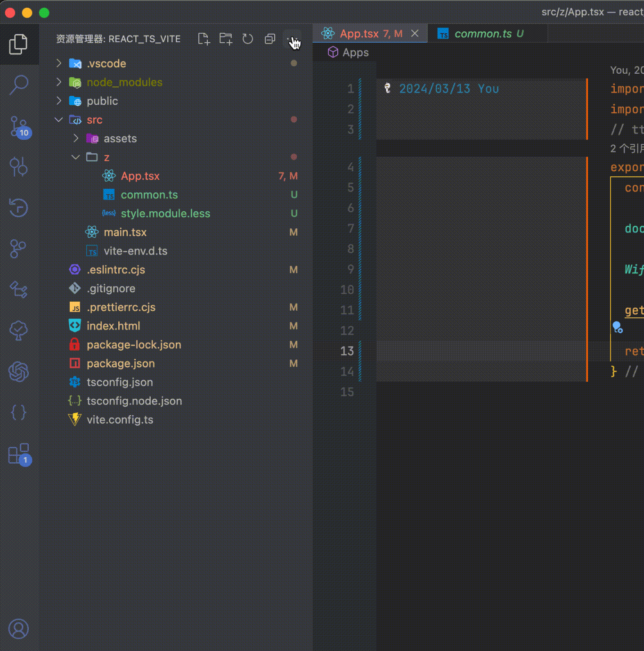The width and height of the screenshot is (644, 651).
Task: Open the tree-shaped checkmark icon in activity bar
Action: (x=18, y=330)
